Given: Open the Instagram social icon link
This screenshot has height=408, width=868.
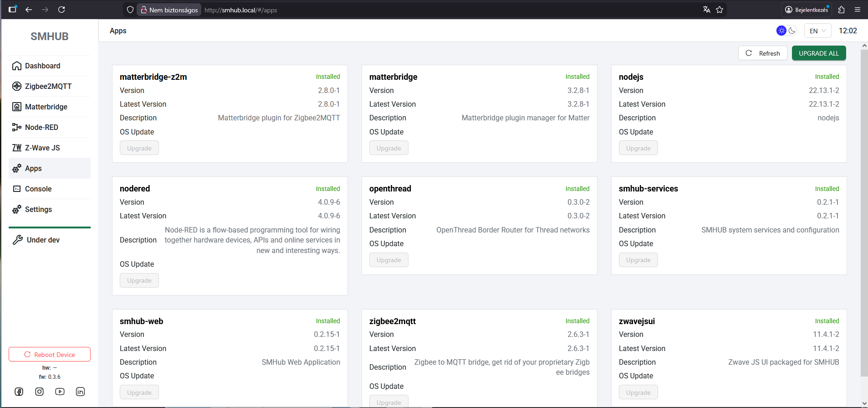Looking at the screenshot, I should point(40,392).
